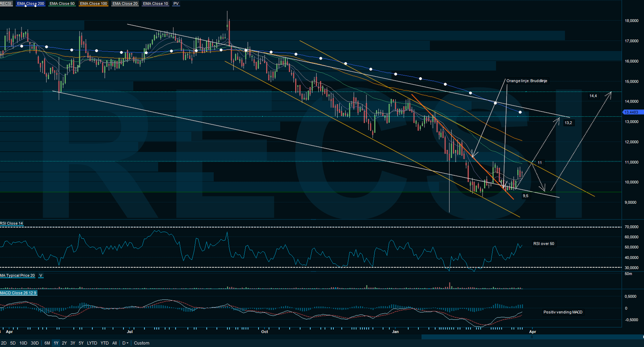Click the PV indicator label

coord(177,4)
